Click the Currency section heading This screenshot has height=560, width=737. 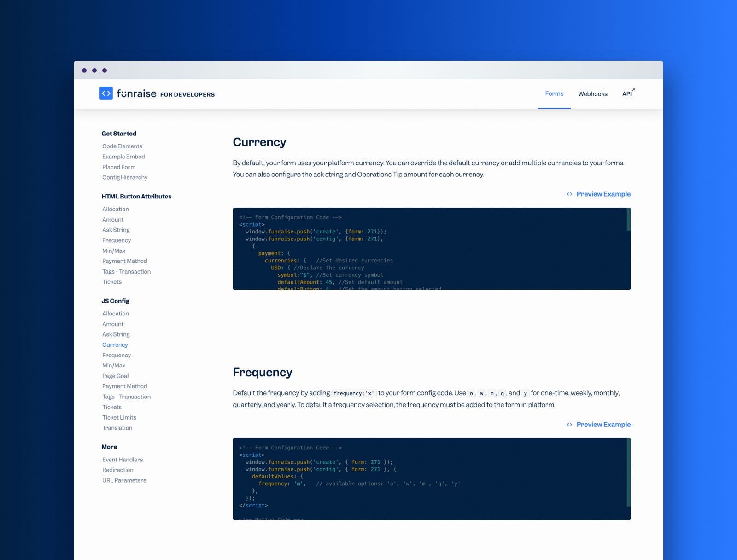point(259,142)
